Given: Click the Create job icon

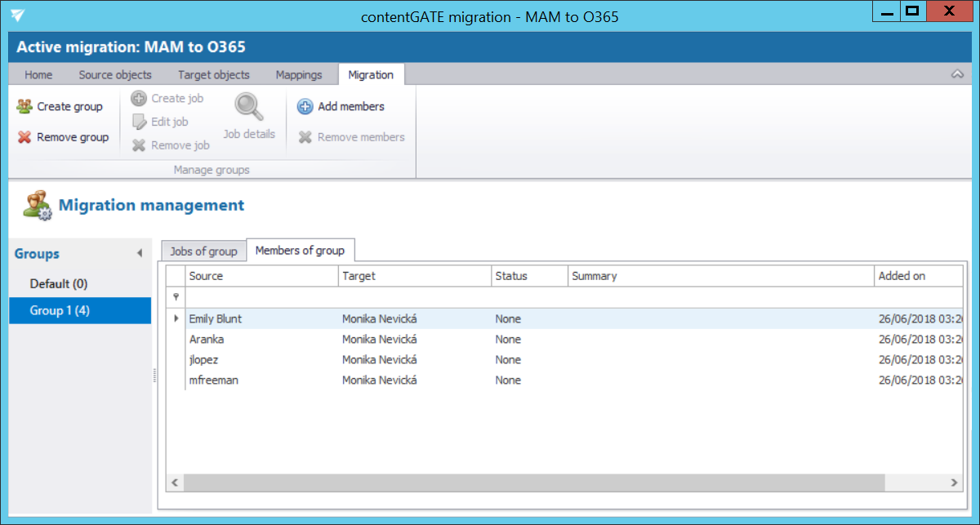Looking at the screenshot, I should pyautogui.click(x=139, y=98).
